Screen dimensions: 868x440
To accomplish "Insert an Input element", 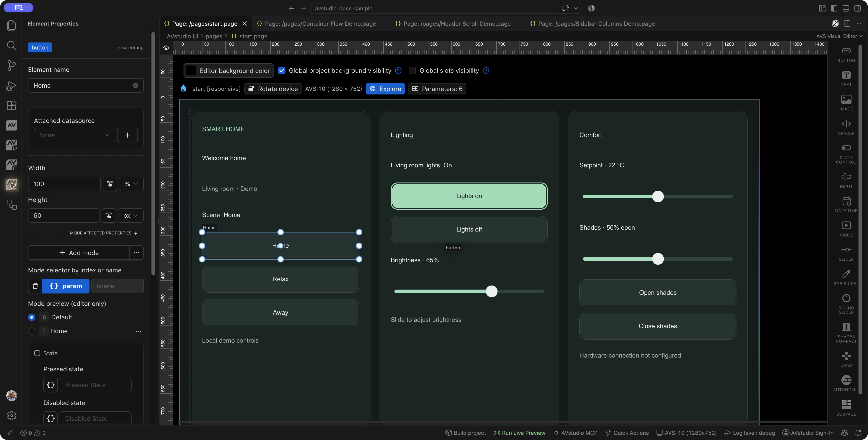I will coord(846,180).
